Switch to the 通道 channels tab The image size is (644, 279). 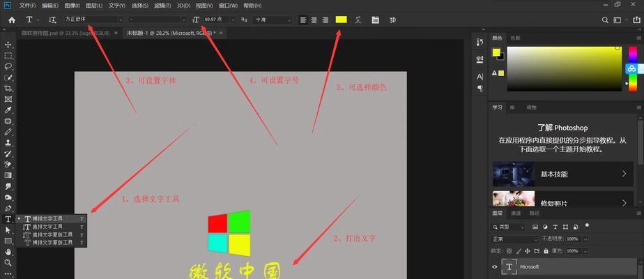point(516,213)
